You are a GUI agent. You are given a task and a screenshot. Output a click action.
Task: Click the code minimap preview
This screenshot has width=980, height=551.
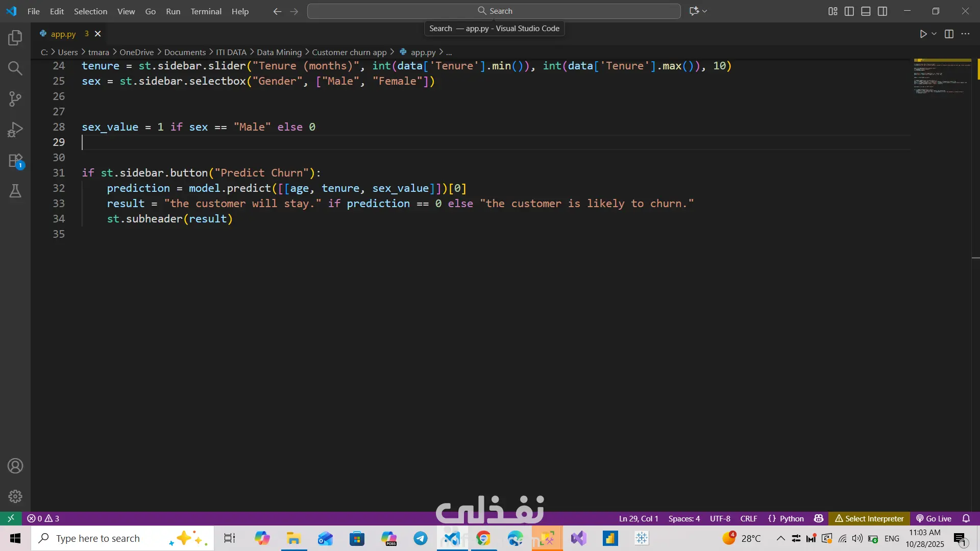(942, 77)
